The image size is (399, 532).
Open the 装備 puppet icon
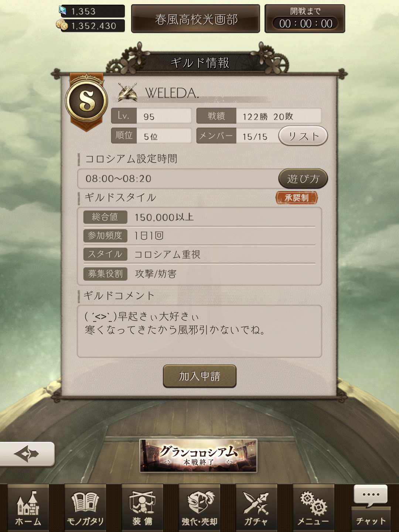click(x=142, y=508)
